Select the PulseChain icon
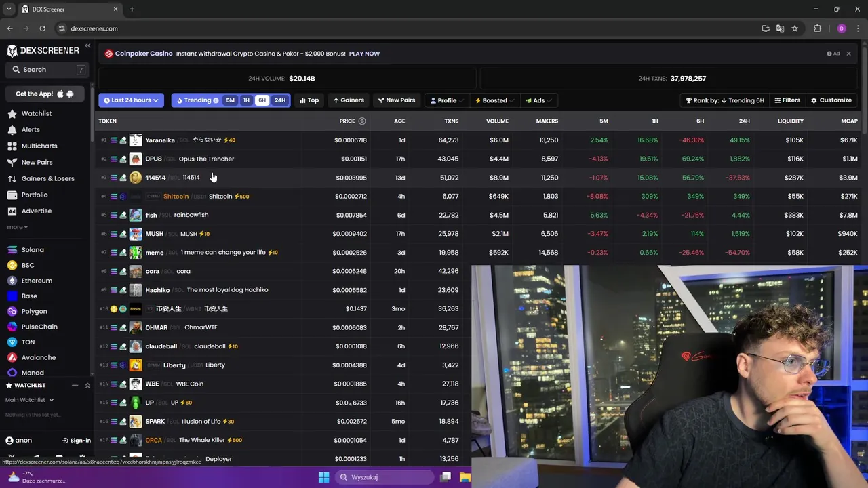This screenshot has width=868, height=488. tap(12, 327)
